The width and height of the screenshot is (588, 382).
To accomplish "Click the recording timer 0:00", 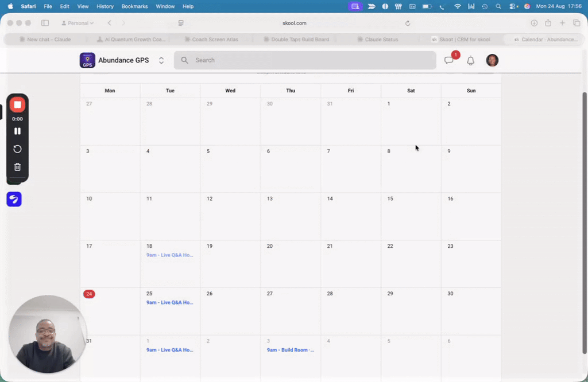I will [x=17, y=119].
